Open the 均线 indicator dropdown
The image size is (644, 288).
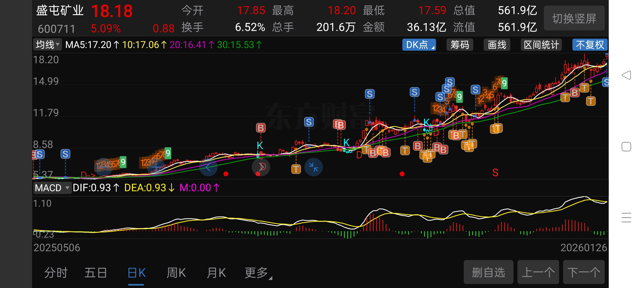47,45
